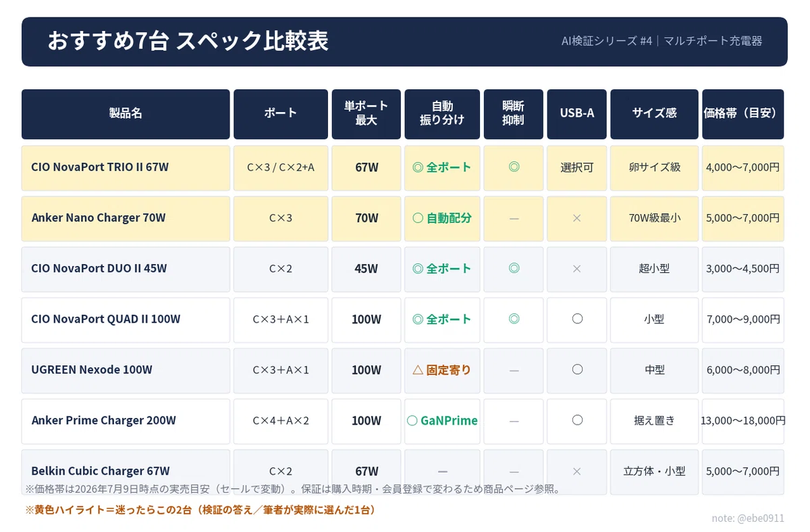Viewport: 810px width, 532px height.
Task: Click the GaNPrime cell
Action: click(x=442, y=421)
